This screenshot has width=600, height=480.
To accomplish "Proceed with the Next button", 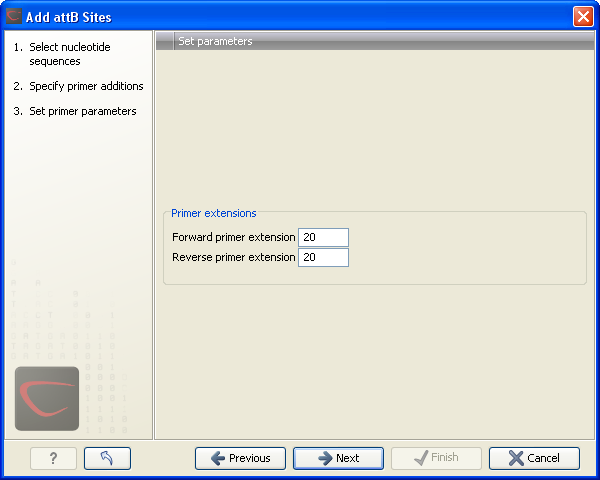I will pos(338,458).
